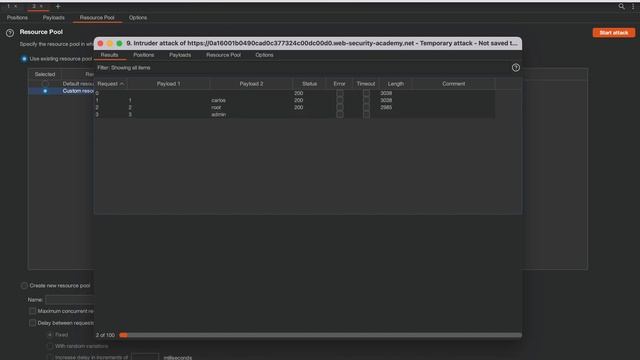
Task: Sort results by Length column
Action: click(x=396, y=84)
